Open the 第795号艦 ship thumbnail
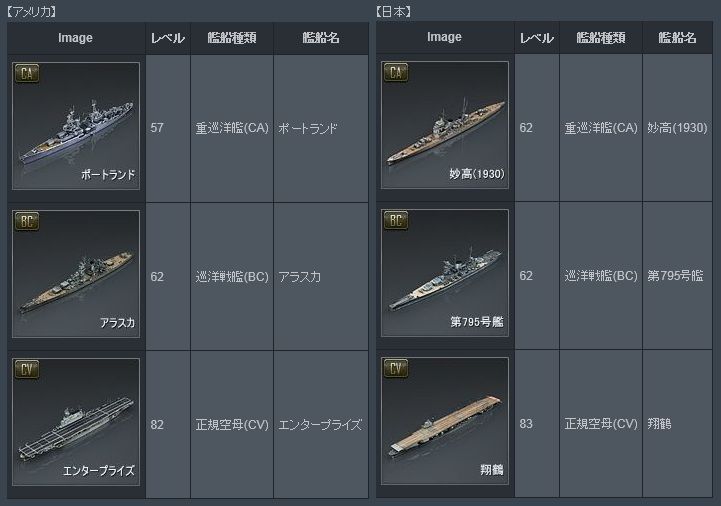Viewport: 721px width, 506px height. coord(445,273)
